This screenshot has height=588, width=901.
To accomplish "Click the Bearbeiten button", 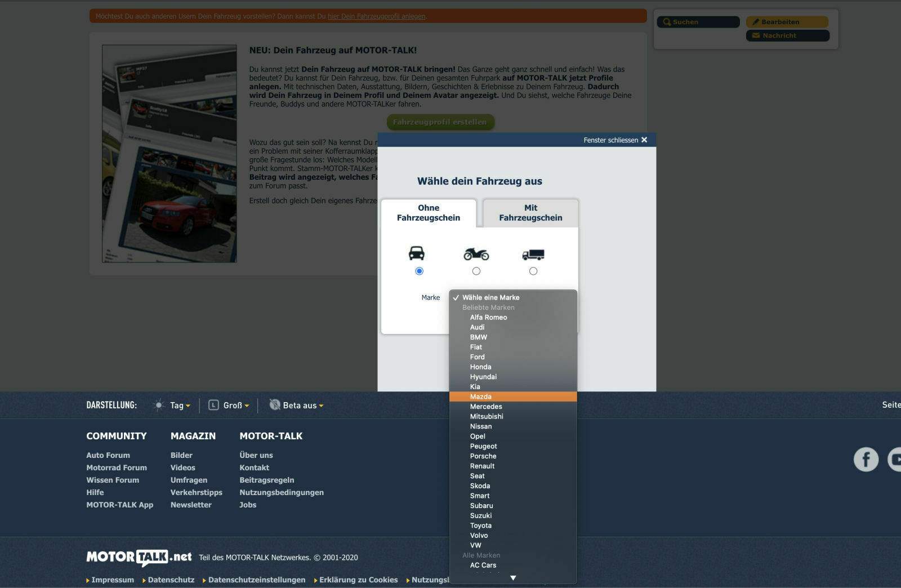I will [787, 22].
